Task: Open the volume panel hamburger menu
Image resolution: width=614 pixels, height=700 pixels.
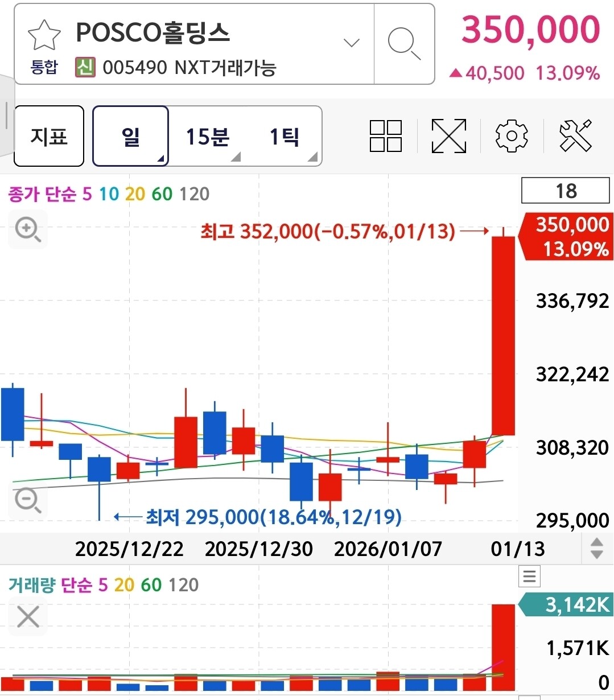Action: tap(529, 577)
